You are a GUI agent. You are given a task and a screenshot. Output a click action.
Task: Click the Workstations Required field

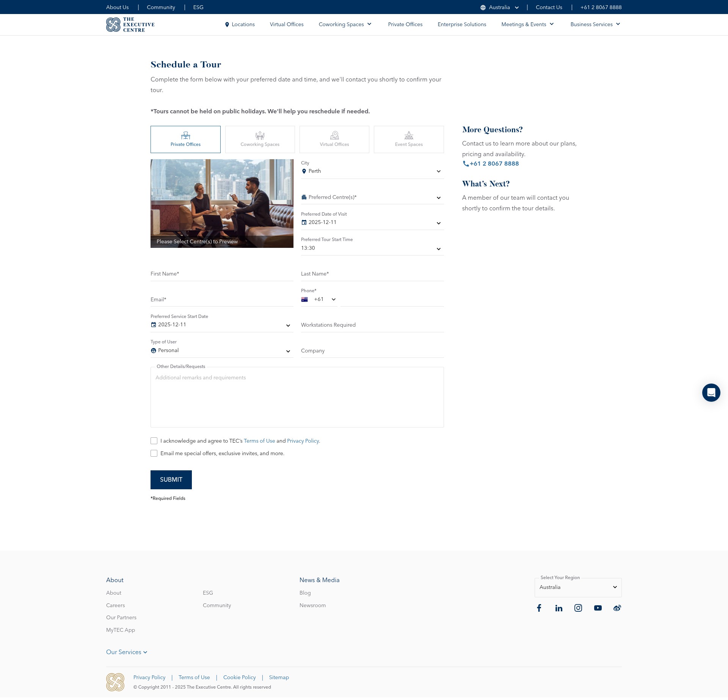(372, 325)
